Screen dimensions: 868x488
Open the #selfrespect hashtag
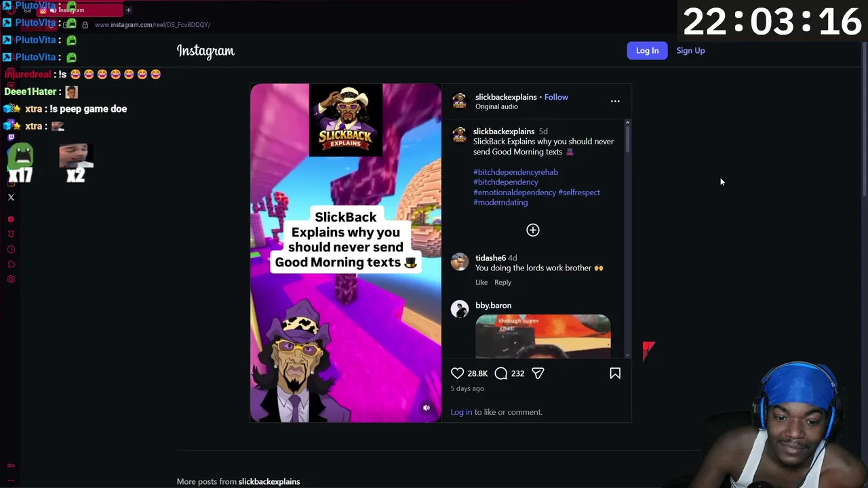click(x=579, y=192)
